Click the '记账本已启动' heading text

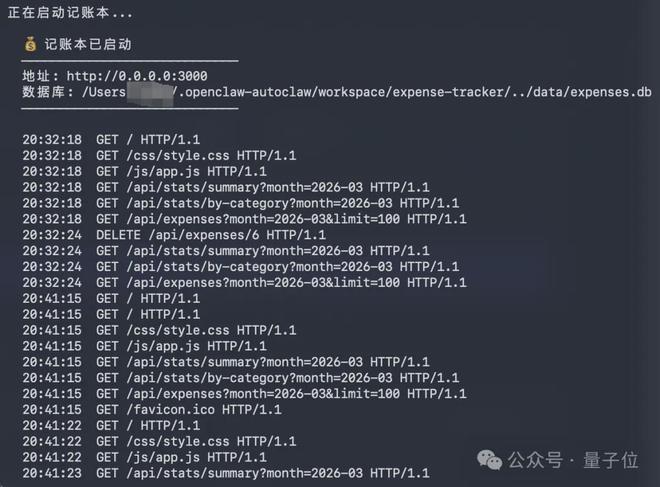tap(88, 44)
